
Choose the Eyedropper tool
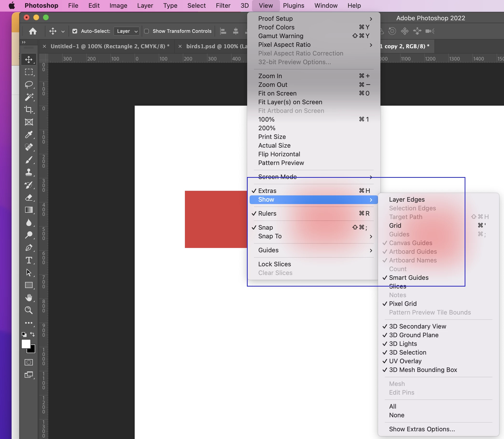coord(29,135)
